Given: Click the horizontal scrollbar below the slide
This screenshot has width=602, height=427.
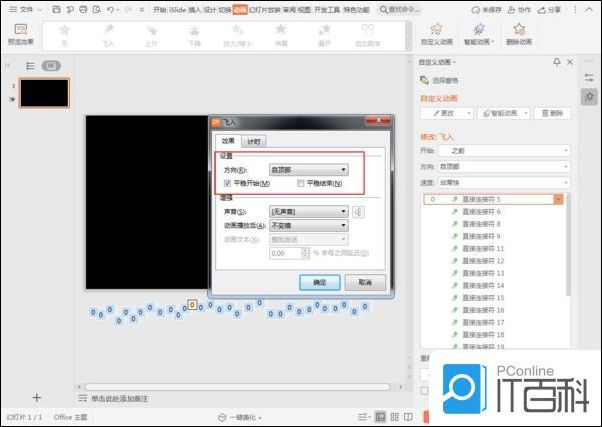Looking at the screenshot, I should pyautogui.click(x=238, y=387).
